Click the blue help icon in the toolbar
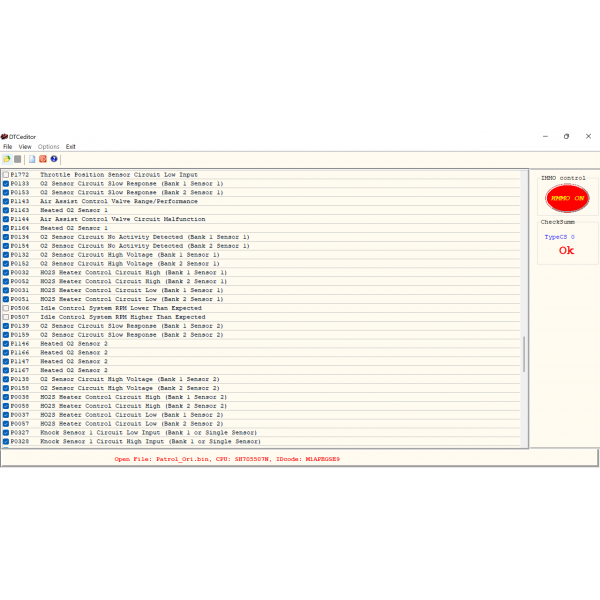Viewport: 600px width, 600px height. pyautogui.click(x=54, y=159)
